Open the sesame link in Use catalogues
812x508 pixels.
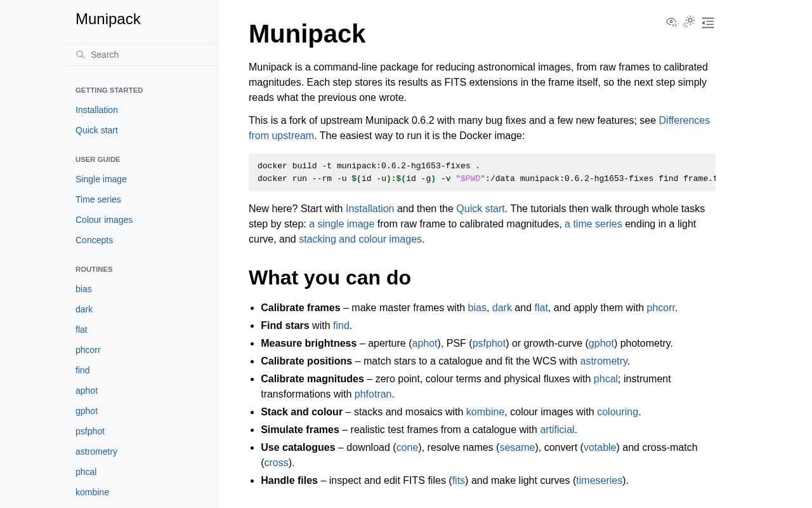(x=517, y=448)
